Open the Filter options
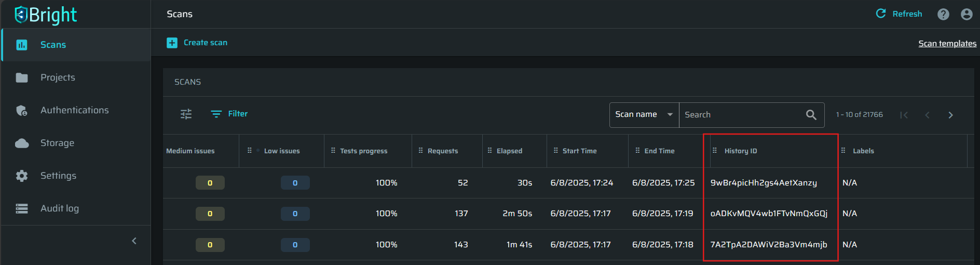 coord(229,114)
